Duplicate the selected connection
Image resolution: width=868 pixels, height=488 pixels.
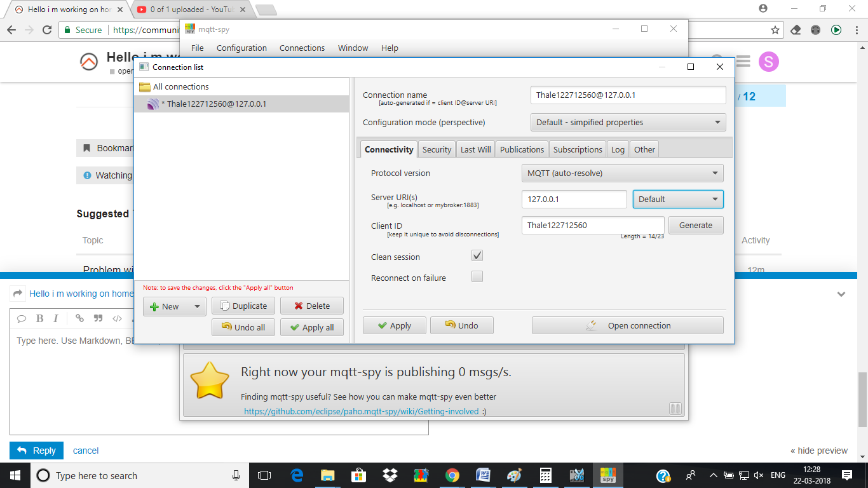[x=243, y=306]
